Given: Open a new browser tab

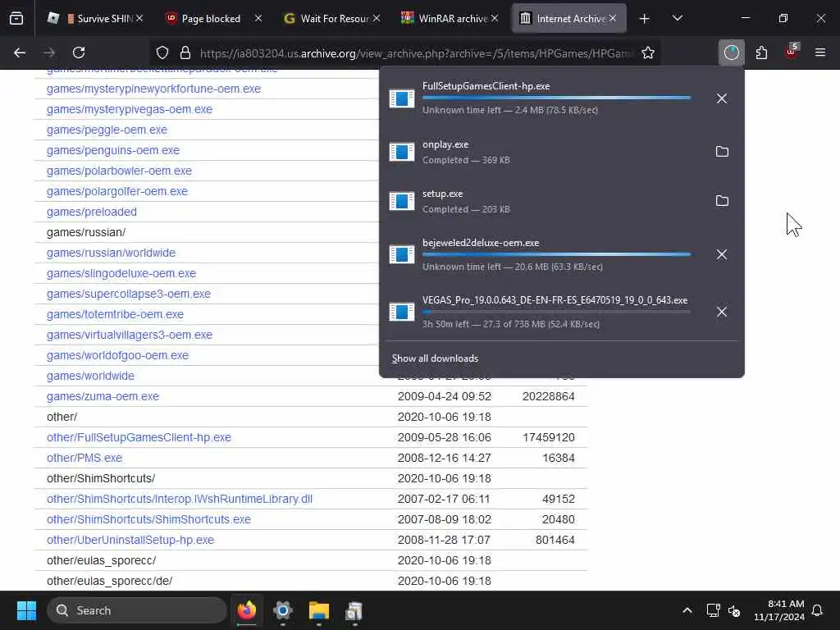Looking at the screenshot, I should [x=645, y=19].
